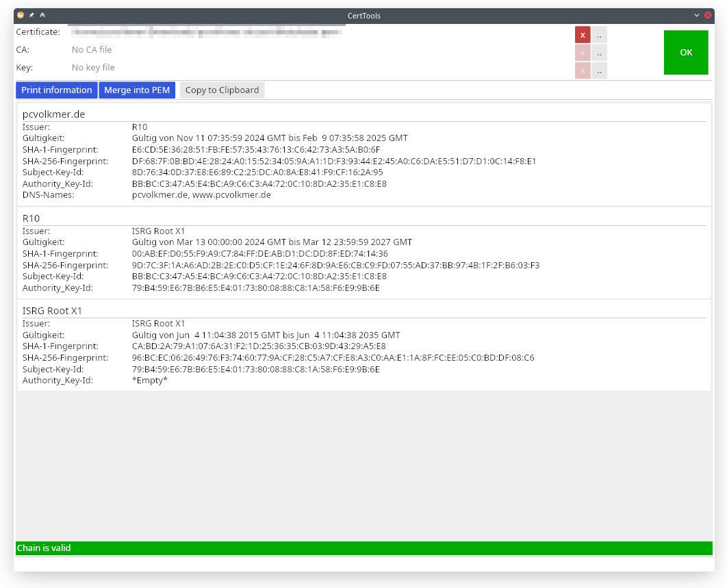Toggle keep-above-others in title bar
Screen dimensions: 727x588
coord(42,15)
